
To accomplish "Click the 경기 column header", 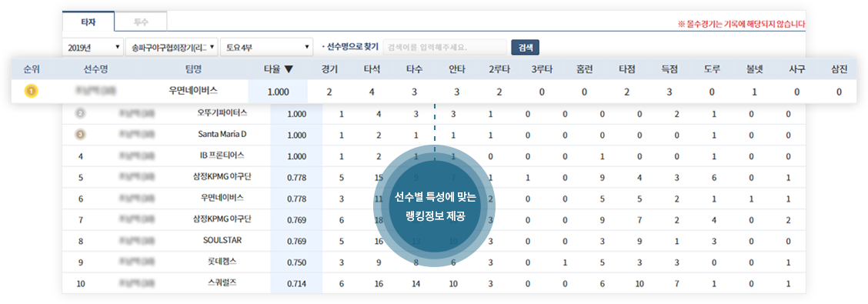I will click(x=329, y=69).
